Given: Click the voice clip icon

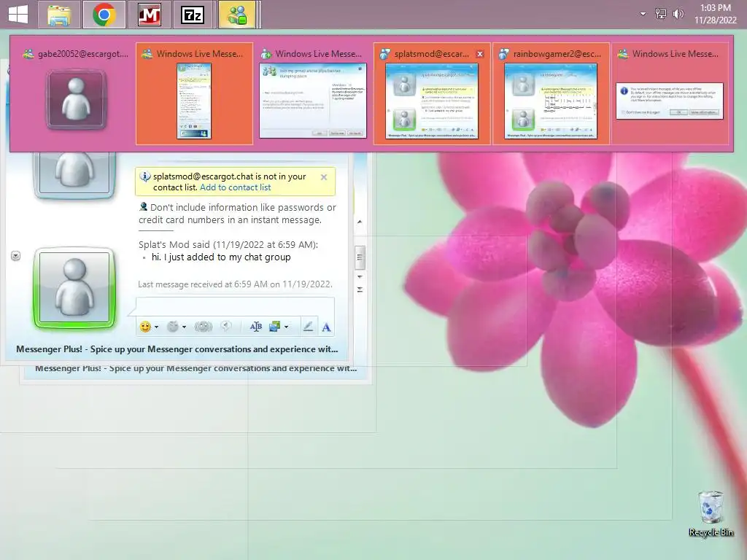Looking at the screenshot, I should (x=226, y=326).
